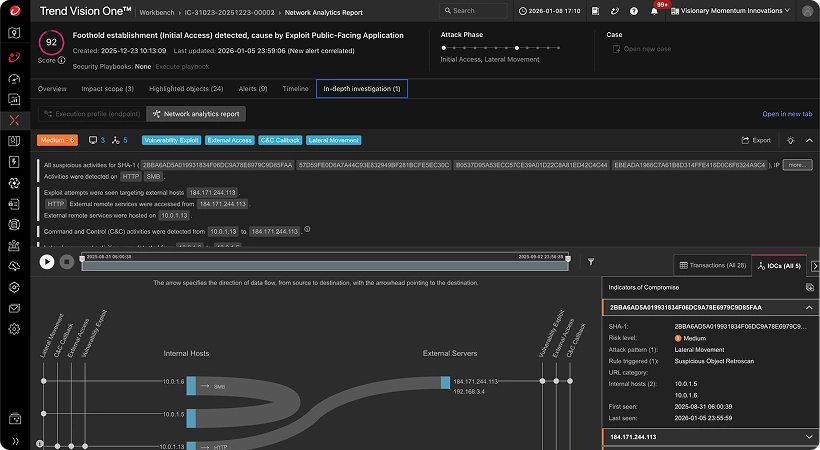
Task: Toggle the Vulnerability Exploit filter tag
Action: pos(172,141)
